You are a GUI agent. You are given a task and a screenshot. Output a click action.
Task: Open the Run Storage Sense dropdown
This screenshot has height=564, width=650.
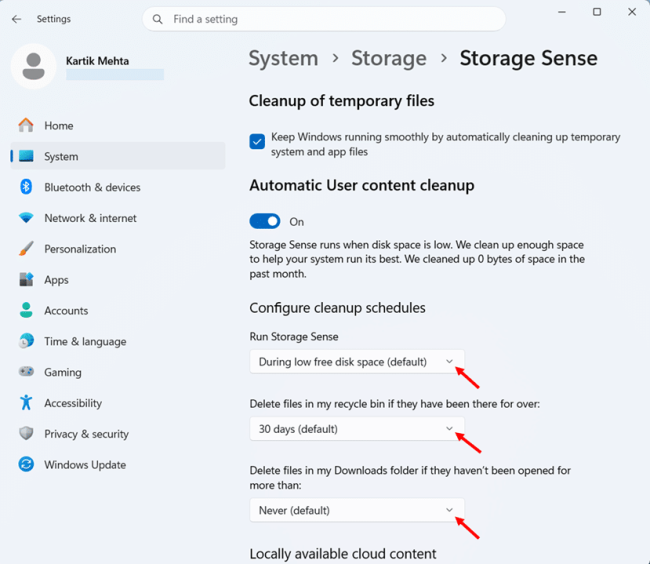(x=357, y=362)
